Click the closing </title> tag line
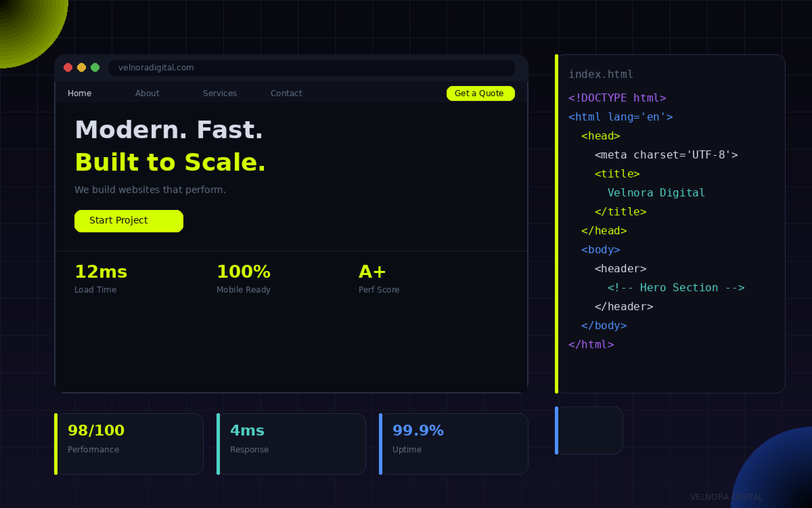This screenshot has height=508, width=812. (x=621, y=212)
